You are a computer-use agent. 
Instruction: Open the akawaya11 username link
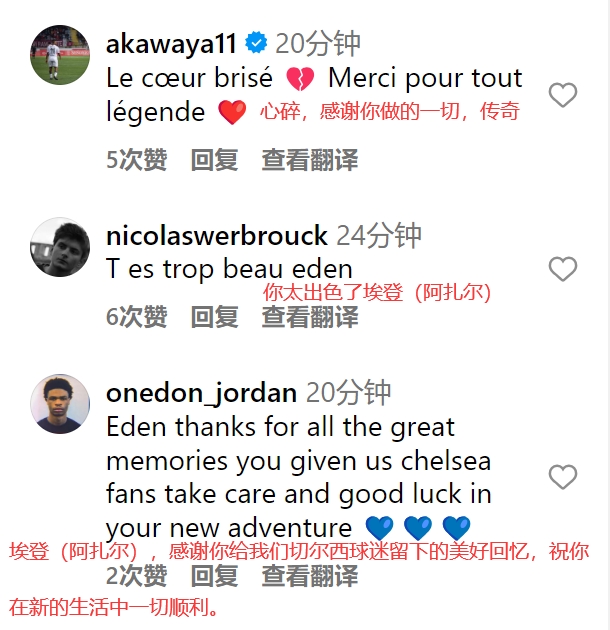point(172,43)
